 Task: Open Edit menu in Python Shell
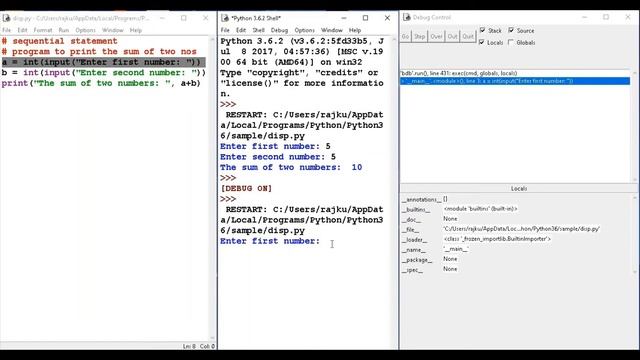241,30
